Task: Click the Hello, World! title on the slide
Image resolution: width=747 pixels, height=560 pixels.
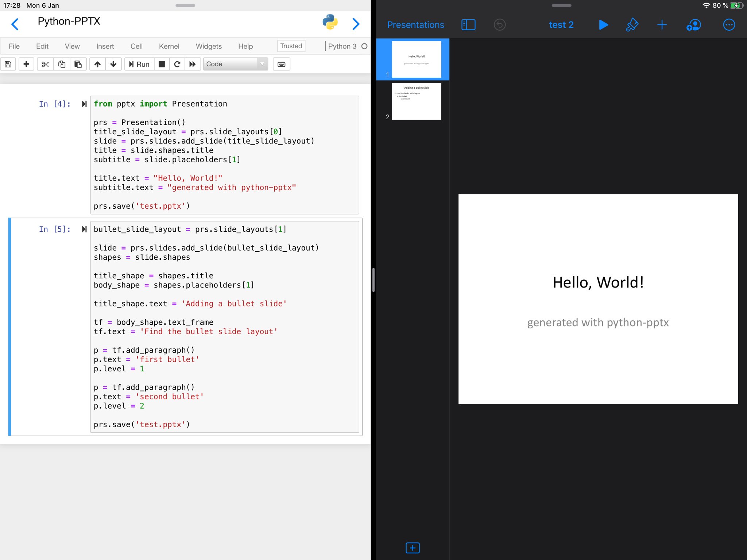Action: [x=598, y=282]
